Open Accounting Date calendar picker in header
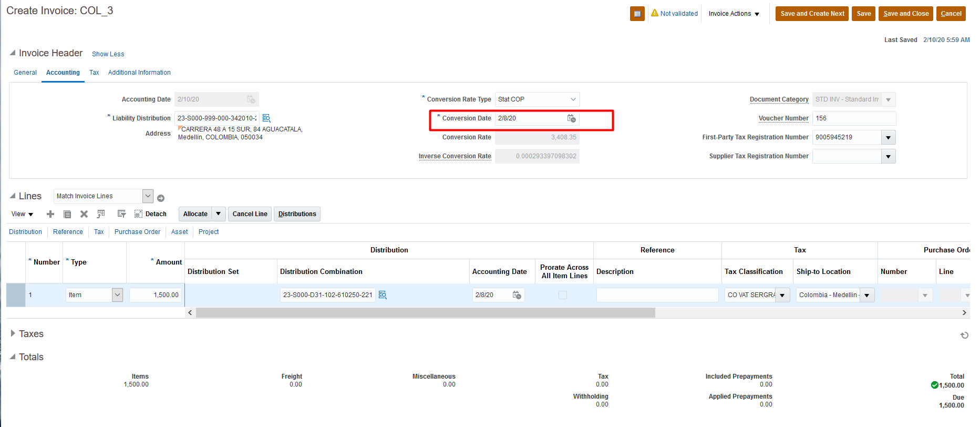The image size is (980, 427). 251,99
